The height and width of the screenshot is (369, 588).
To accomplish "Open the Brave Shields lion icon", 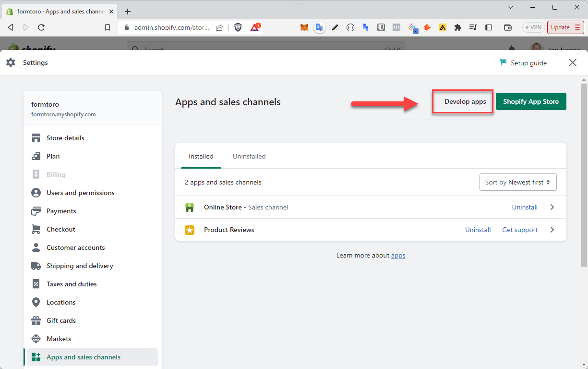I will point(238,27).
